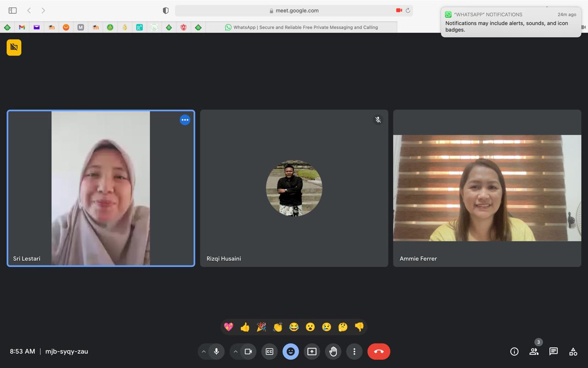Go forward in Safari
The height and width of the screenshot is (368, 588).
(x=43, y=10)
